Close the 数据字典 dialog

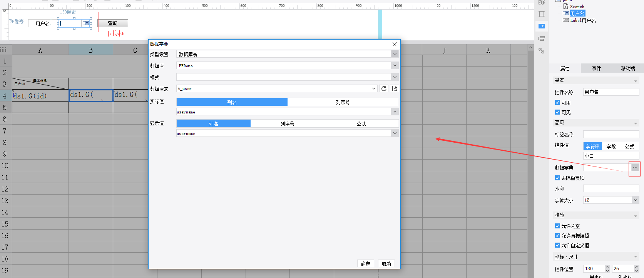click(x=395, y=44)
